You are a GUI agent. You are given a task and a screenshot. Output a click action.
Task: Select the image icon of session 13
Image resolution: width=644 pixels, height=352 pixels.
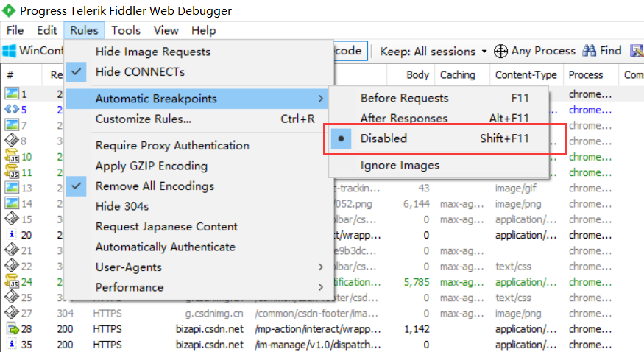pos(12,188)
